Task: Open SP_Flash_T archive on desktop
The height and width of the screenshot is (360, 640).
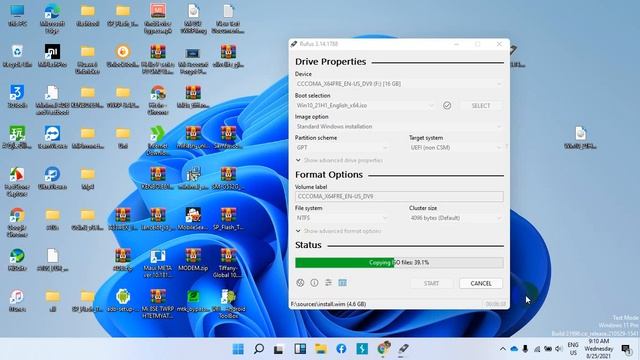Action: [x=228, y=219]
